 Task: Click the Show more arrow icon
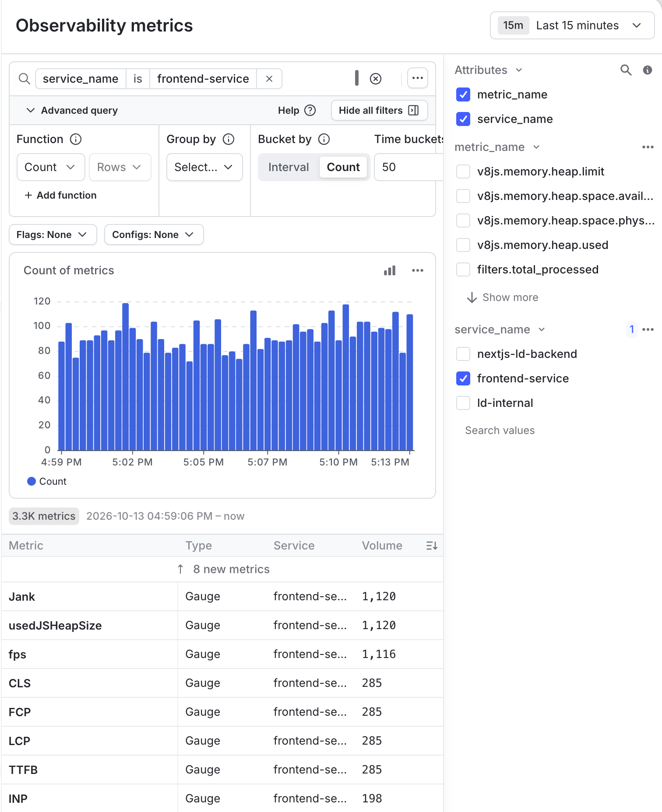click(x=472, y=297)
